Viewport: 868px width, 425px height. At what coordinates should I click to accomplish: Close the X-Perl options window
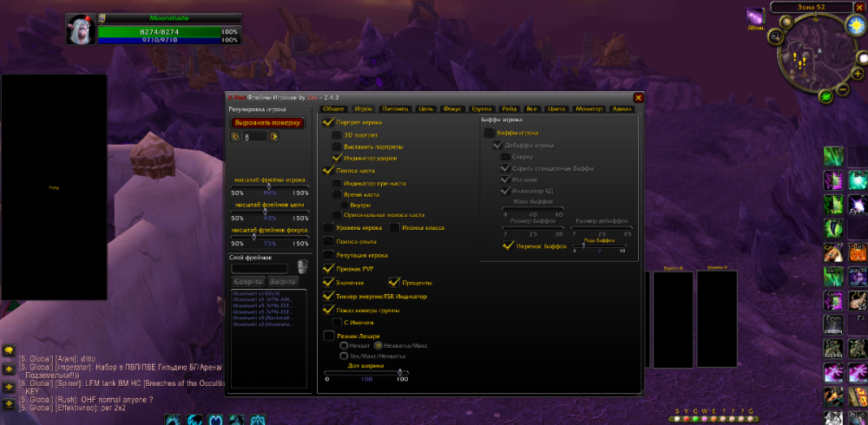(638, 98)
